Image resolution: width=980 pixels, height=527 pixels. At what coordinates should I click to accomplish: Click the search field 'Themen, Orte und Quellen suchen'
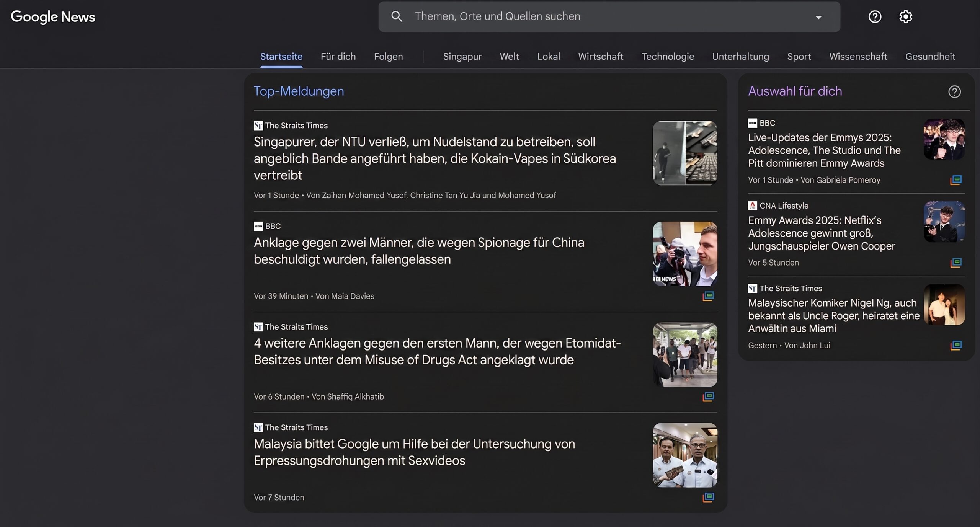coord(609,16)
